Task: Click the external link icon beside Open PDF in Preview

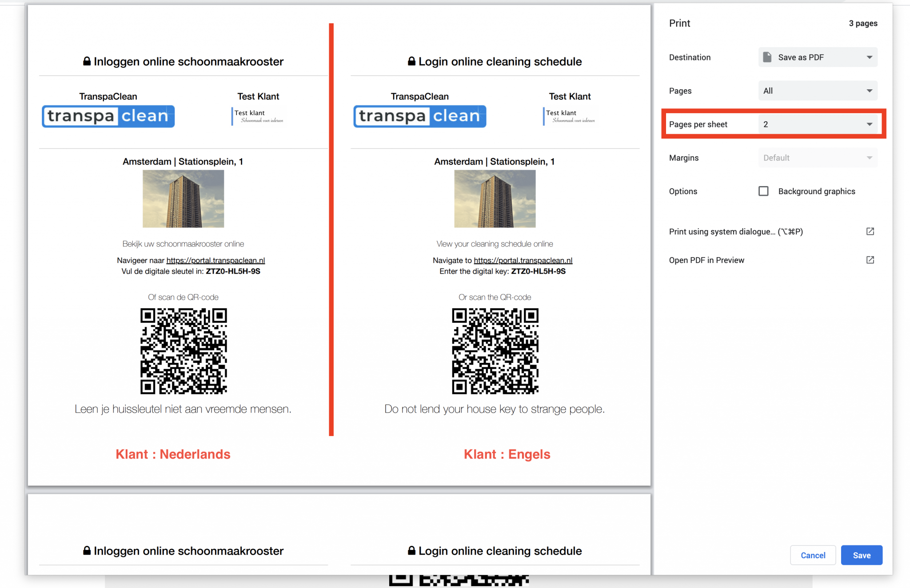Action: click(x=870, y=260)
